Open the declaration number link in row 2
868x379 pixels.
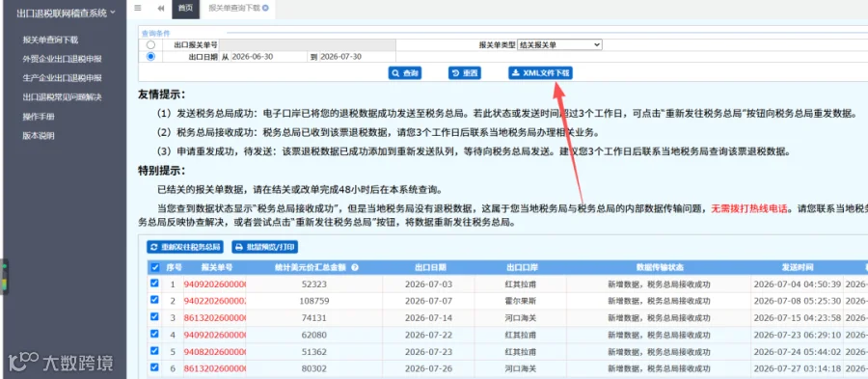point(215,302)
